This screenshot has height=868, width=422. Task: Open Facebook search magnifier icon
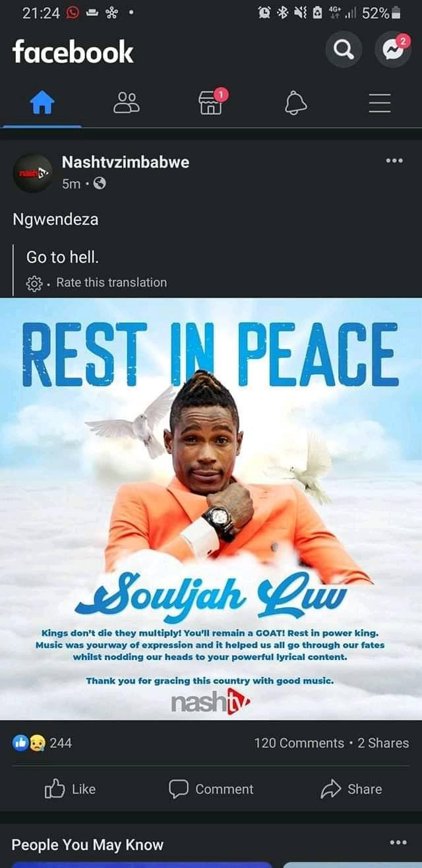344,50
